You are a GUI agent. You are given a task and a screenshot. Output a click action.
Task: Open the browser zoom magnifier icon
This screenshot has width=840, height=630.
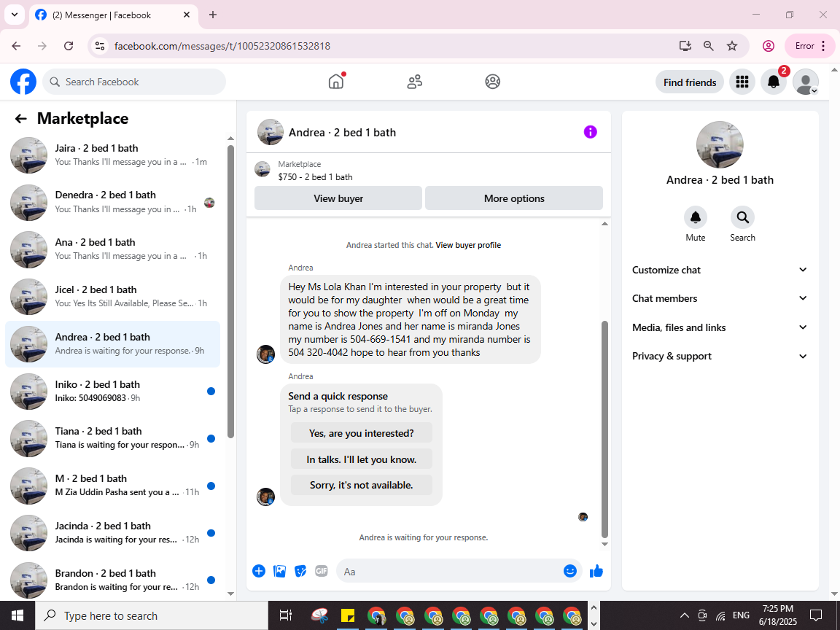708,46
